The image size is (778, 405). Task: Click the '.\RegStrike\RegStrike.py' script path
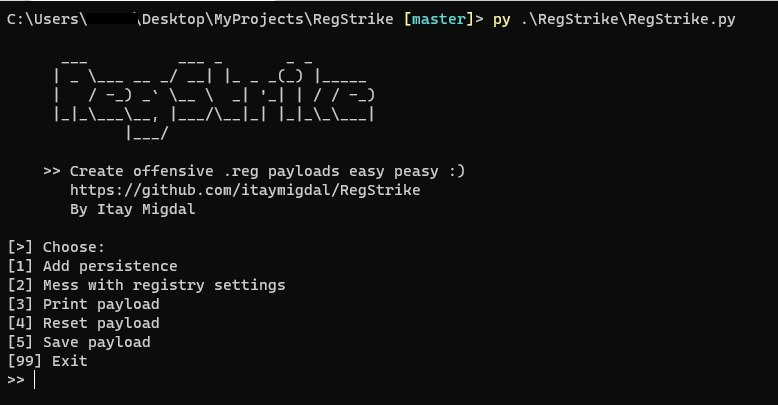point(628,19)
